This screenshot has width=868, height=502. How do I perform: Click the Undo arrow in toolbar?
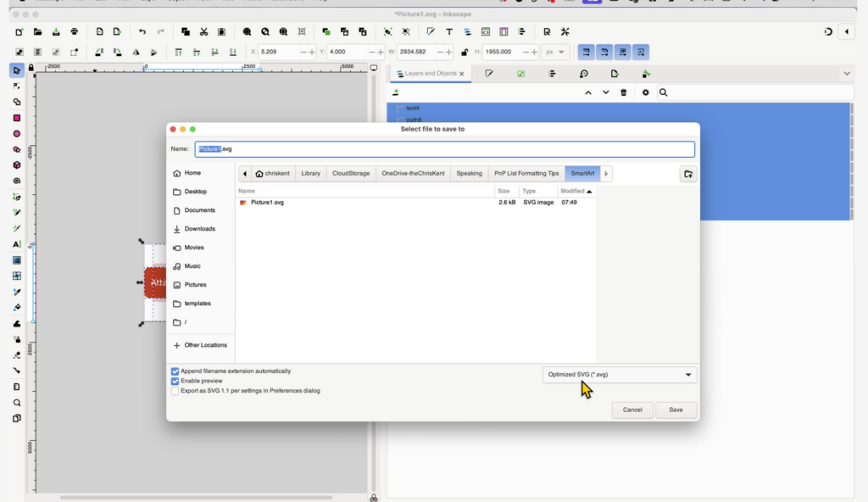142,32
